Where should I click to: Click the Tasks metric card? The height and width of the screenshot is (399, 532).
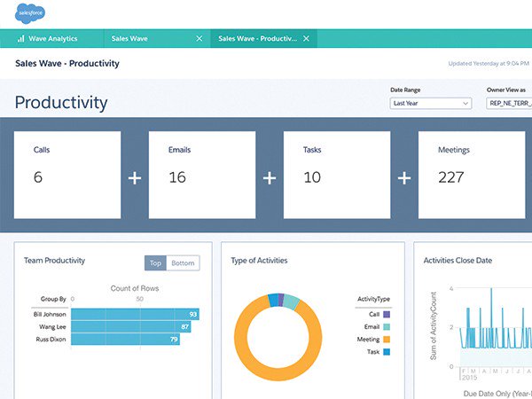[x=337, y=175]
